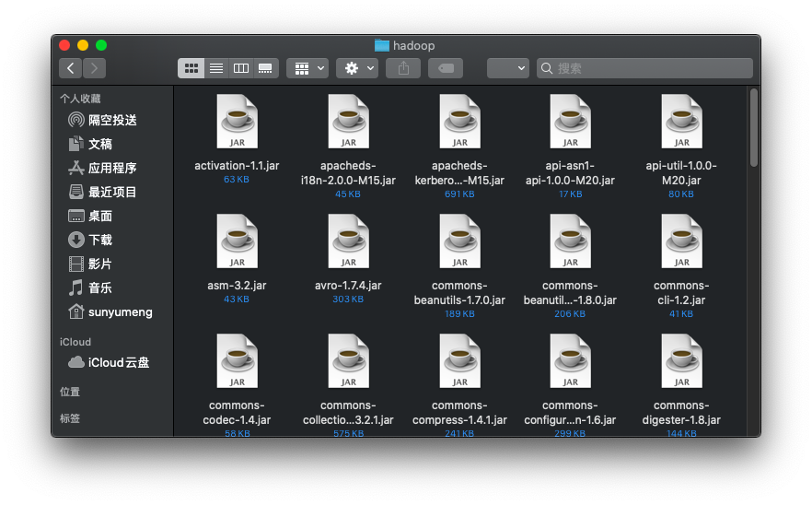The image size is (812, 505).
Task: Click the activation-1.1.jar file name
Action: [237, 165]
